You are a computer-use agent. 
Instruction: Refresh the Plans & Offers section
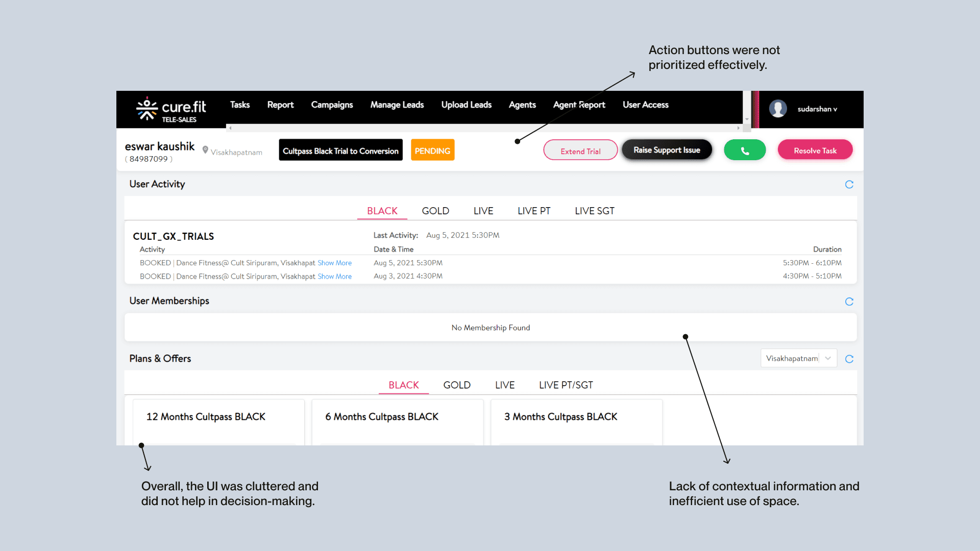849,359
